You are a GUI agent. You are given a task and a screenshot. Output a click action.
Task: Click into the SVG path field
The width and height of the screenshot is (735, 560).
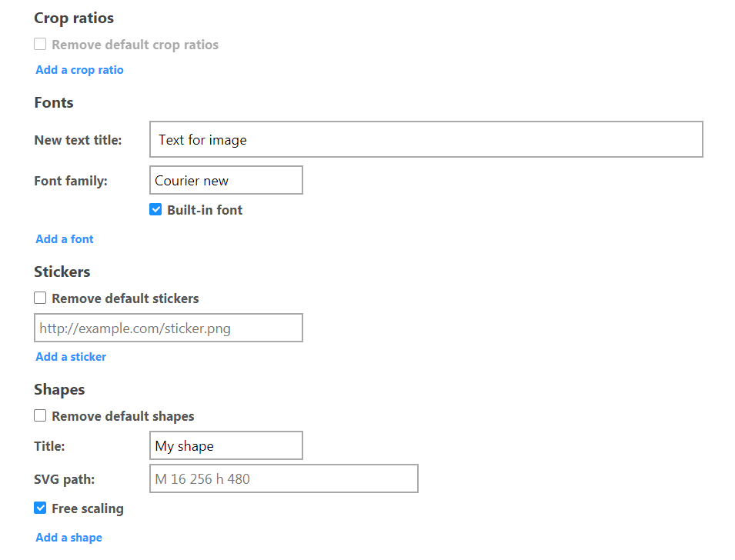[283, 478]
